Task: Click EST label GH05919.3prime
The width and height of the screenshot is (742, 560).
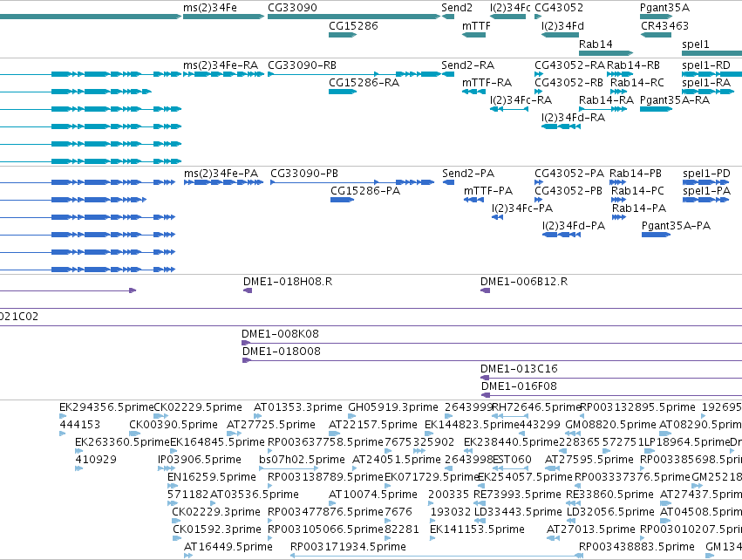Action: [x=393, y=407]
